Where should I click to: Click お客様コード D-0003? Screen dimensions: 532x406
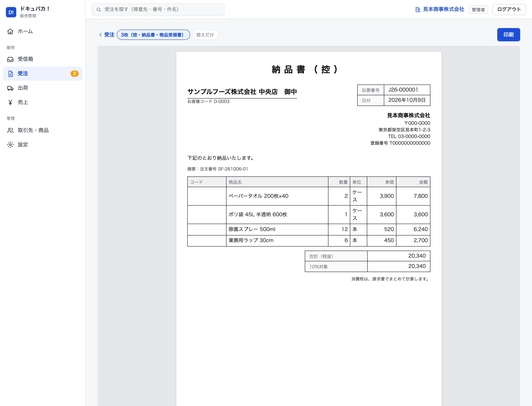pyautogui.click(x=208, y=101)
